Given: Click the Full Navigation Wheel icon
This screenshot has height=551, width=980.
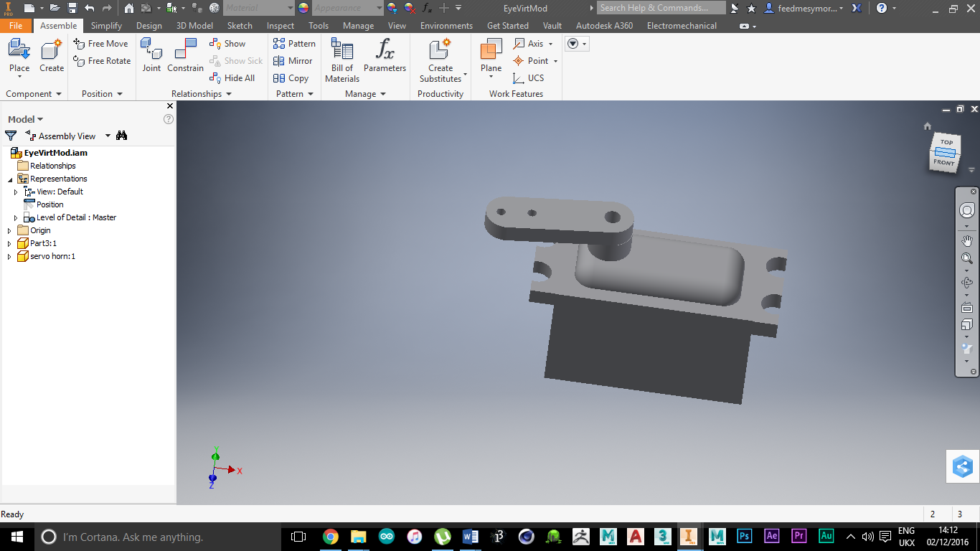Looking at the screenshot, I should [x=967, y=210].
